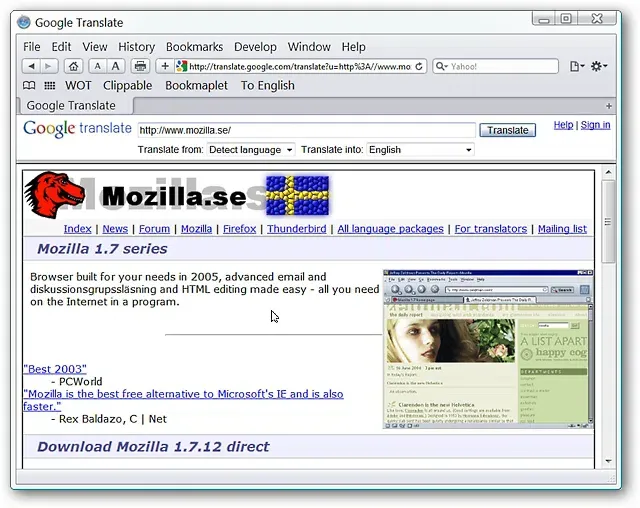Follow the Thunderbird link

click(x=298, y=229)
